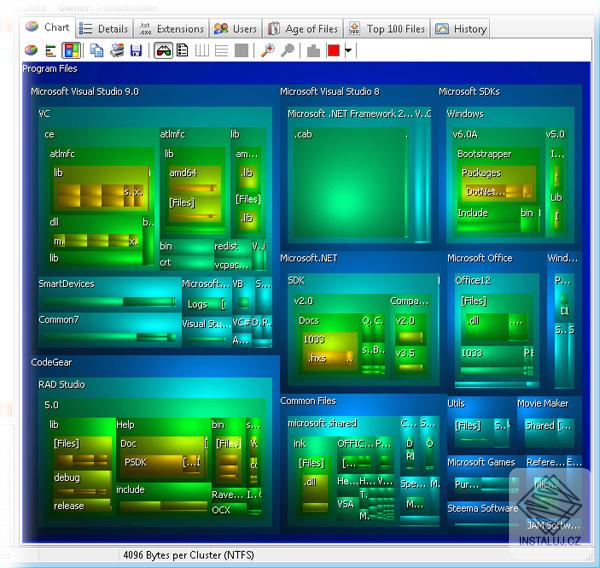Click the gray up-level icon beside red swatch
600x568 pixels.
[x=313, y=50]
